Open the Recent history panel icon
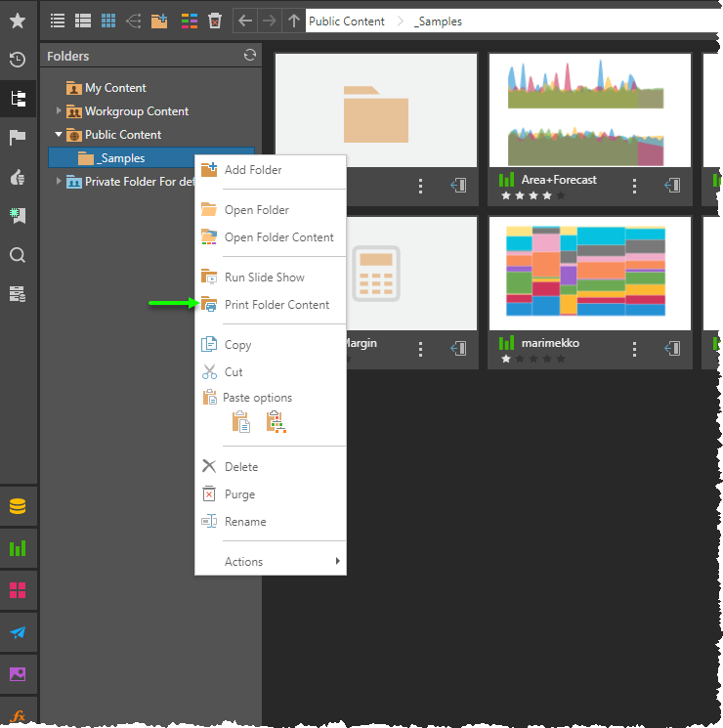 click(x=18, y=59)
